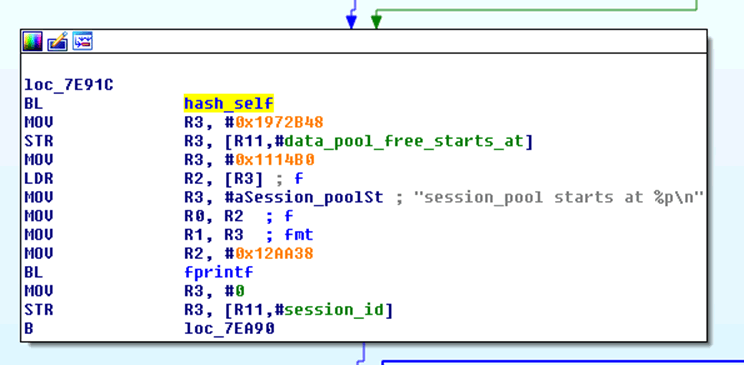Select the highlighted hash_self function name

tap(229, 103)
